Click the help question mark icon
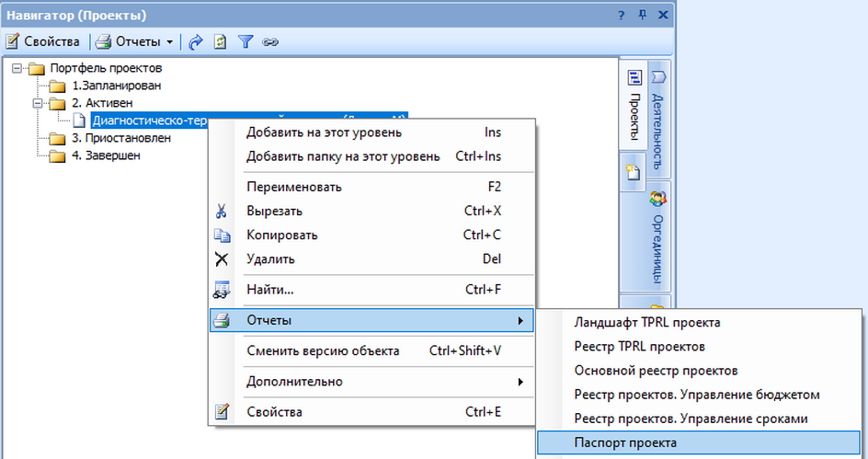The height and width of the screenshot is (459, 868). (x=622, y=16)
